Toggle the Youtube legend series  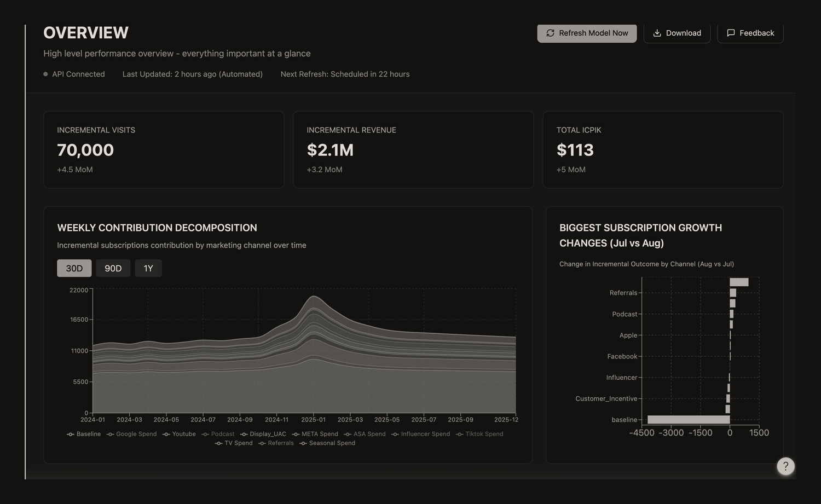click(x=179, y=434)
